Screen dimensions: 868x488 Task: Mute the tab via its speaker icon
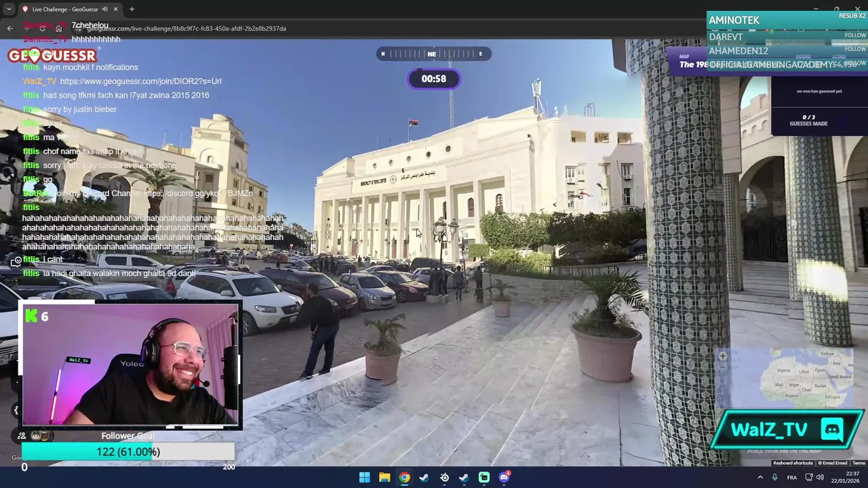pos(105,9)
